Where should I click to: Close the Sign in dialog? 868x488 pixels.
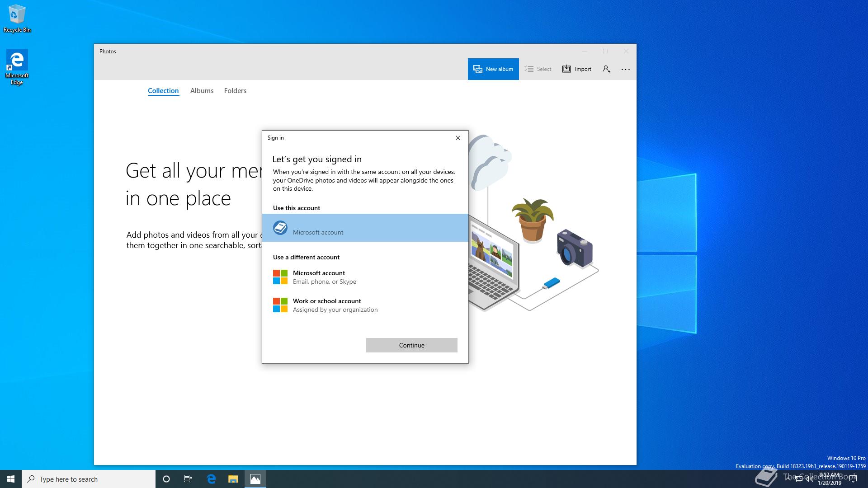458,138
